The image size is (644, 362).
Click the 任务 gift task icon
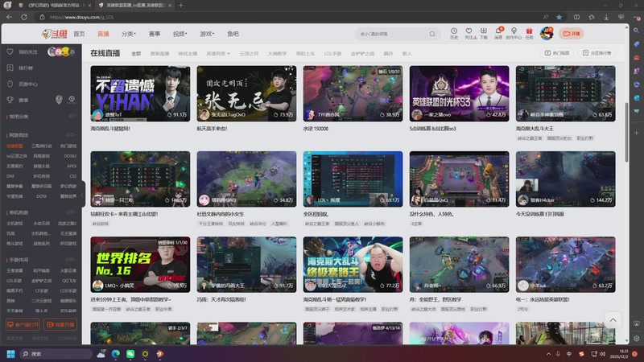tap(529, 34)
